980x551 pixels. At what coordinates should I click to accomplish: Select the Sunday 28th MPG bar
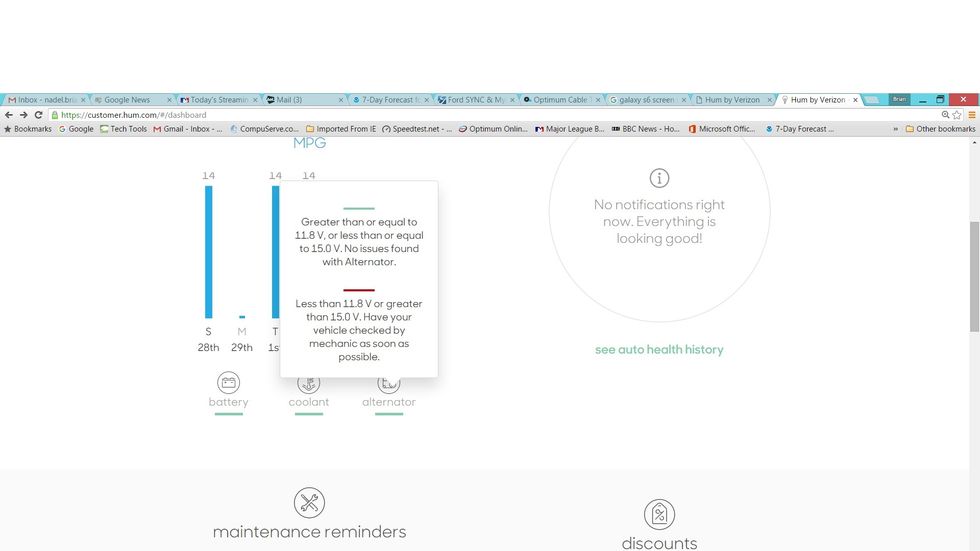[208, 252]
